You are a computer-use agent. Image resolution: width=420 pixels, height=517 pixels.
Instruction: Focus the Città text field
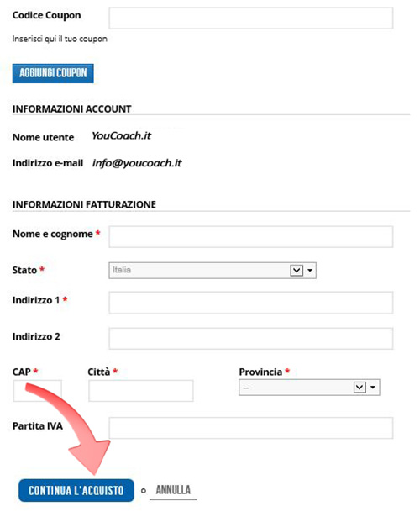click(x=141, y=391)
